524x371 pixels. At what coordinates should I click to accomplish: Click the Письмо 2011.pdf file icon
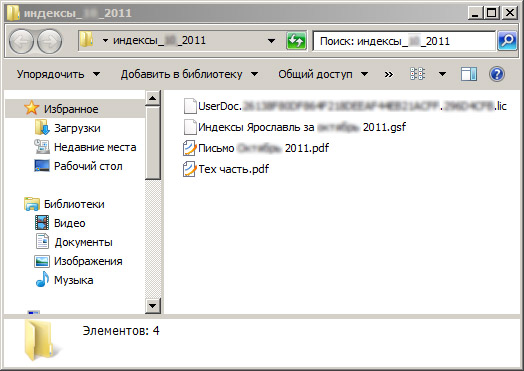point(189,148)
